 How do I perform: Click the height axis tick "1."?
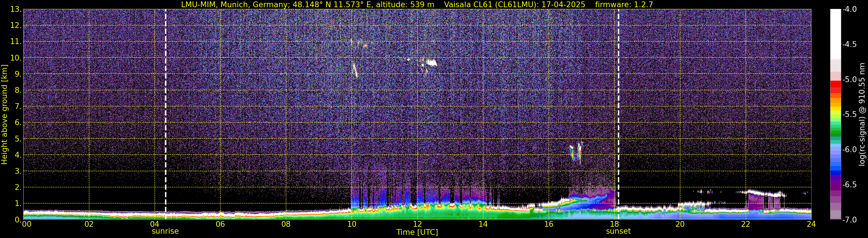(18, 203)
